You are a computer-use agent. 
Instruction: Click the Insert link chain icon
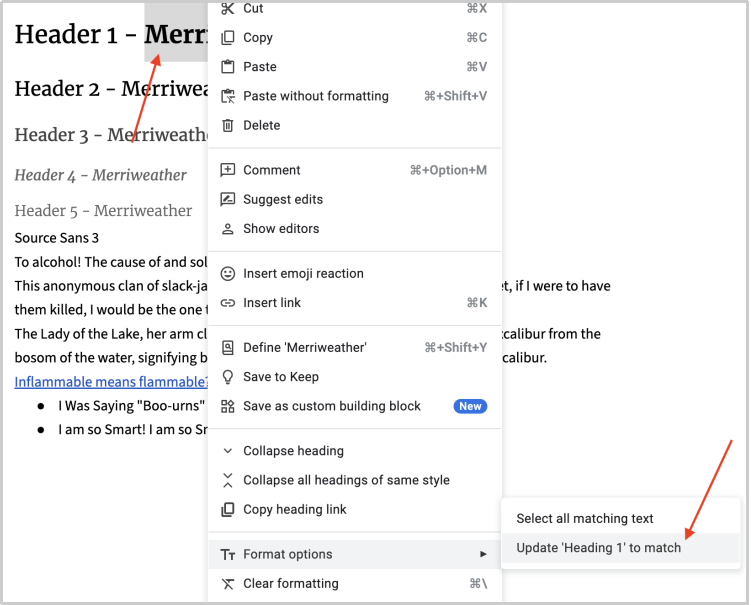[228, 303]
